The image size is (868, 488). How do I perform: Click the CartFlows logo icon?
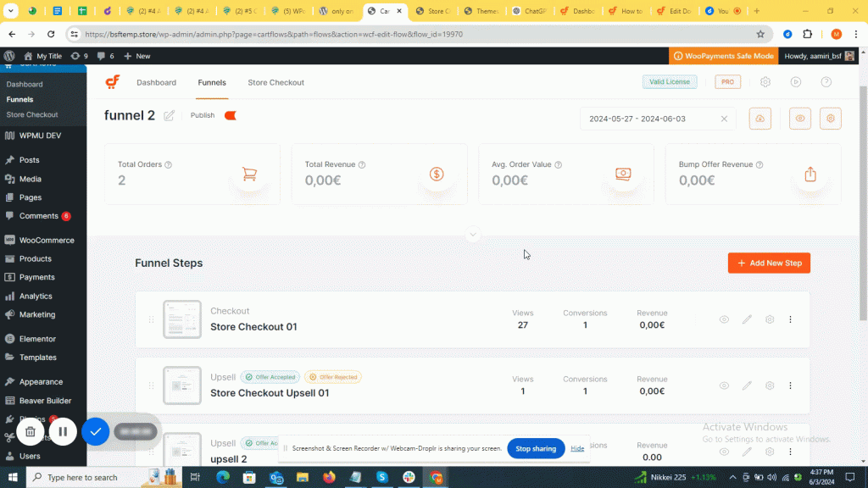click(113, 82)
